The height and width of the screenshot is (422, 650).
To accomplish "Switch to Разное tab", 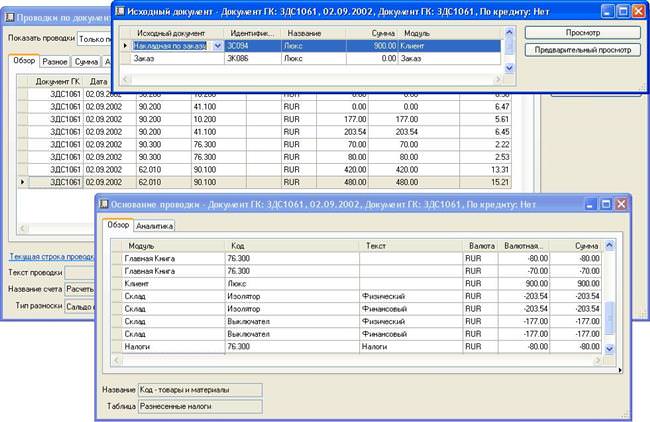I will [x=55, y=62].
